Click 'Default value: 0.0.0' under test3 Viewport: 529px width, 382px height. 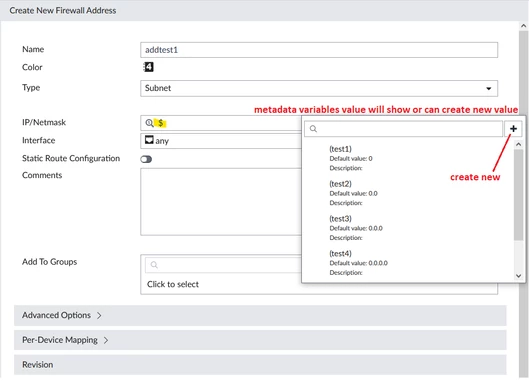pyautogui.click(x=356, y=228)
